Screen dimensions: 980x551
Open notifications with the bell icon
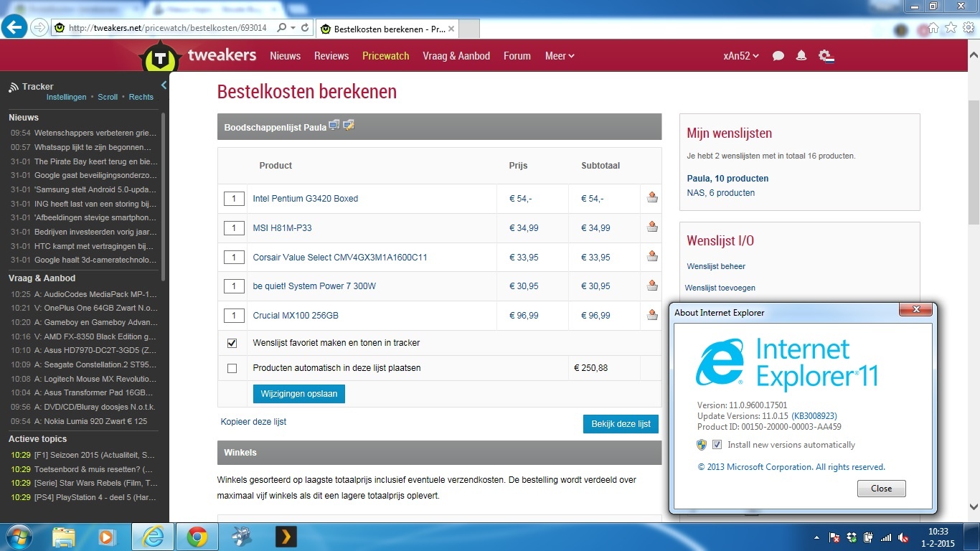pyautogui.click(x=801, y=56)
